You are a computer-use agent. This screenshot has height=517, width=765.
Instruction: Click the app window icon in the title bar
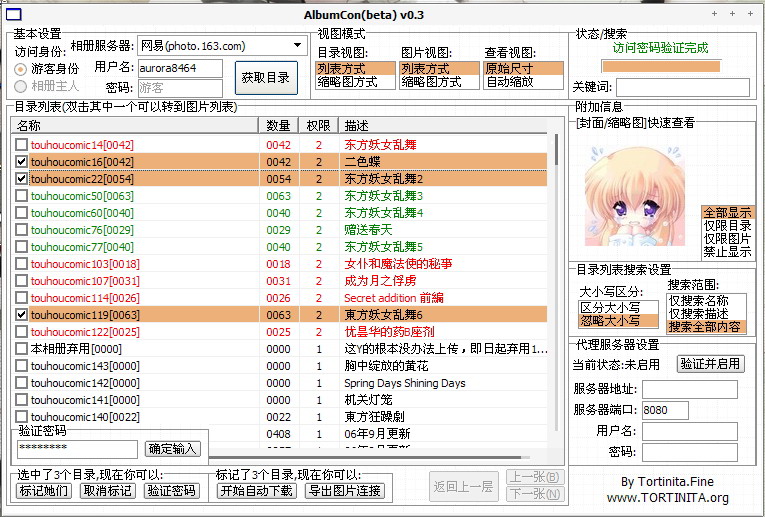click(14, 15)
